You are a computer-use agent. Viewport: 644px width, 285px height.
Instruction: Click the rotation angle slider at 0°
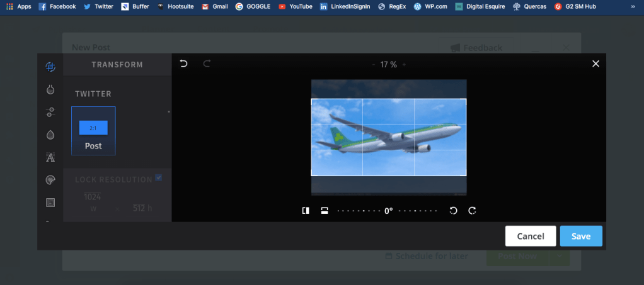tap(388, 211)
